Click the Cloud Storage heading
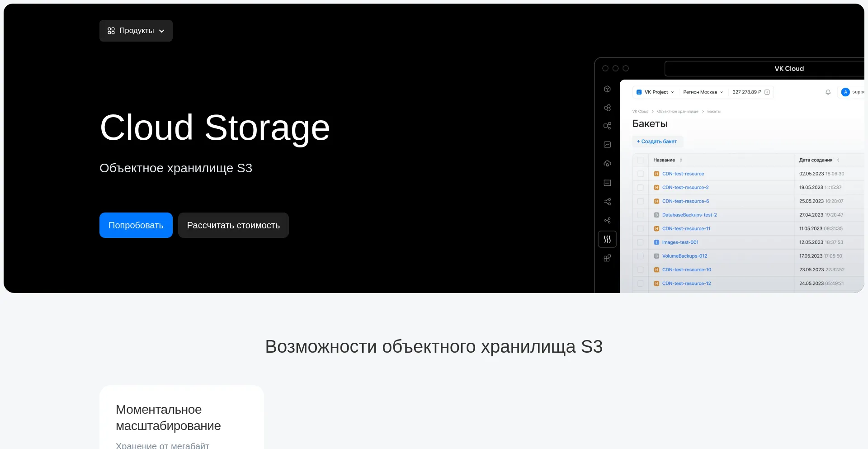868x449 pixels. pos(215,128)
